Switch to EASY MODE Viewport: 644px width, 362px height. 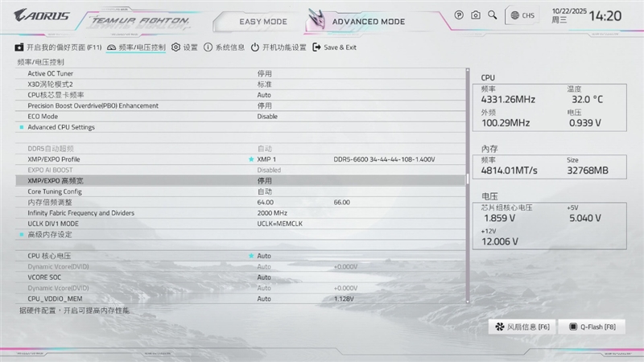[263, 22]
